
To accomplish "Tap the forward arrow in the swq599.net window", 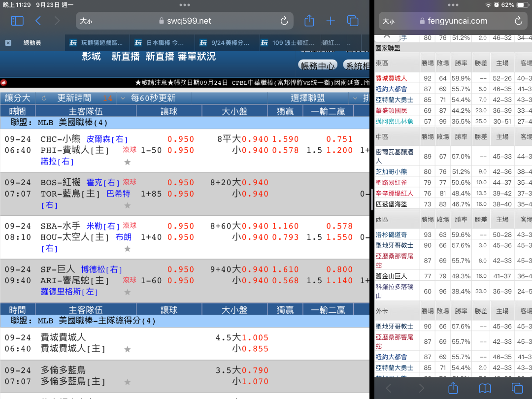I will (x=57, y=21).
